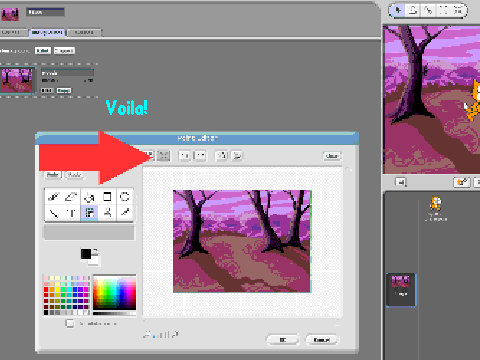Click the Duplicate stamp tool above the stage

pos(413,11)
